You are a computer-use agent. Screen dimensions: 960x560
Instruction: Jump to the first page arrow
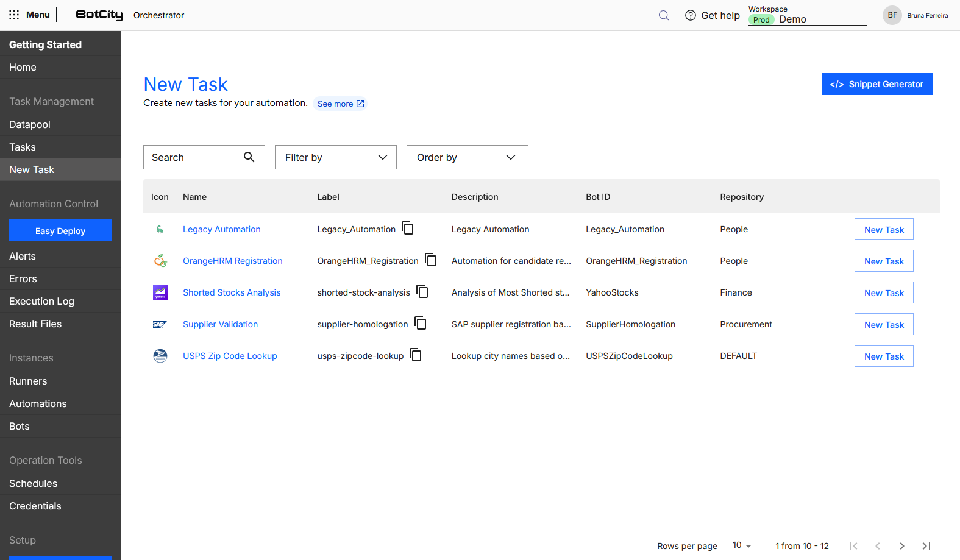tap(853, 546)
